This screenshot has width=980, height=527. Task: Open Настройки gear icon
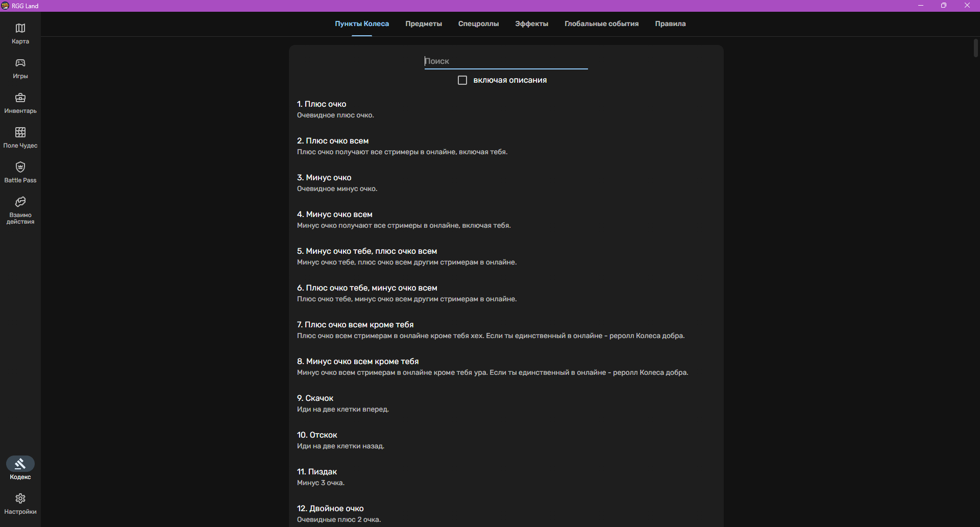[20, 498]
